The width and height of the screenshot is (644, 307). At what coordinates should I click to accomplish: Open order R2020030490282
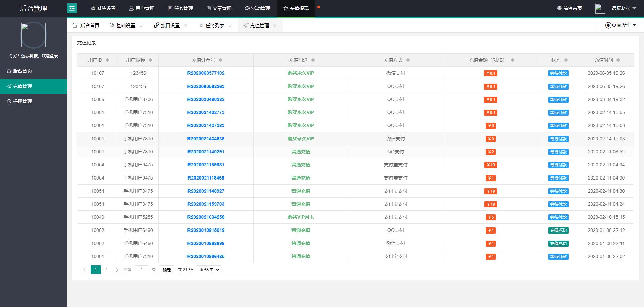[x=206, y=99]
